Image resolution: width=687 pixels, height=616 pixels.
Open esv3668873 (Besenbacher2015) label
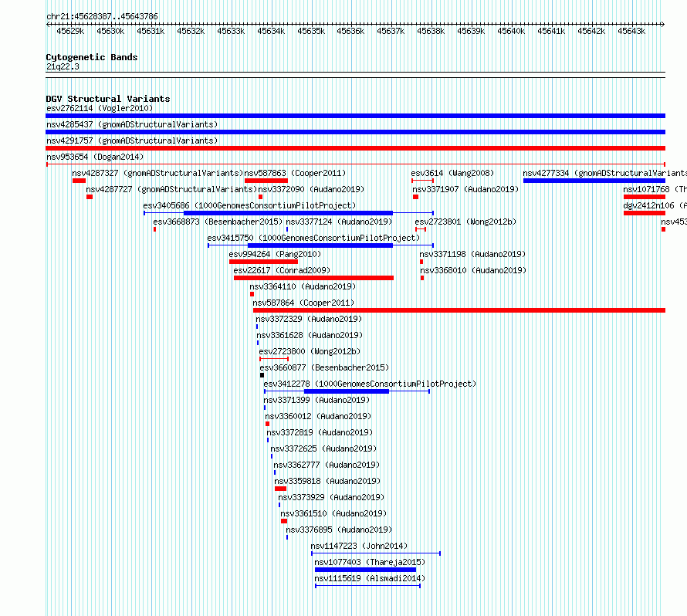(x=218, y=222)
